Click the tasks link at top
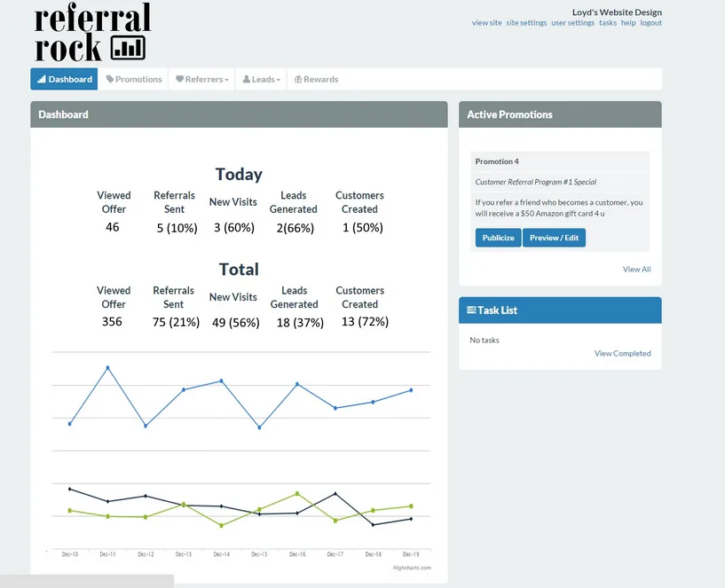Image resolution: width=725 pixels, height=588 pixels. point(608,23)
